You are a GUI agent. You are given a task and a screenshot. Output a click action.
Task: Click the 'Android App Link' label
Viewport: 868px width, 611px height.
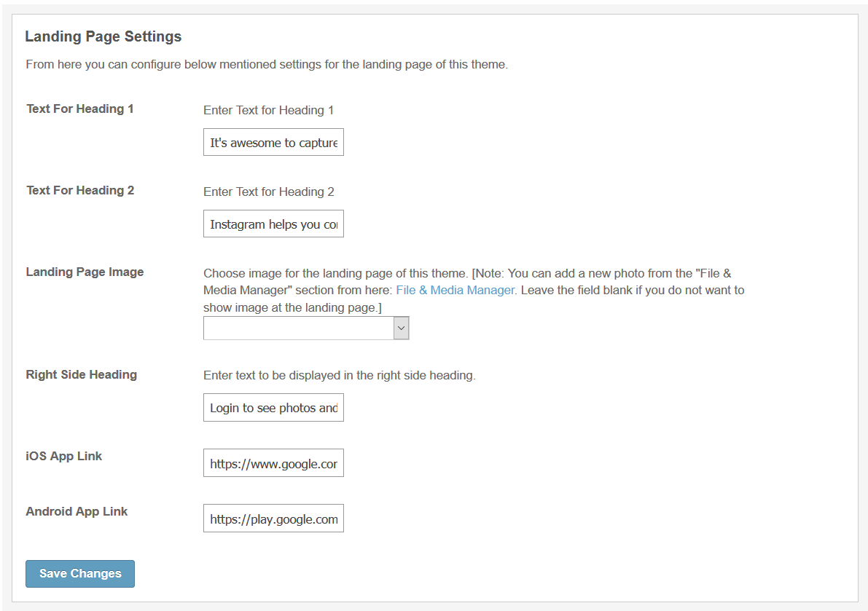point(77,511)
